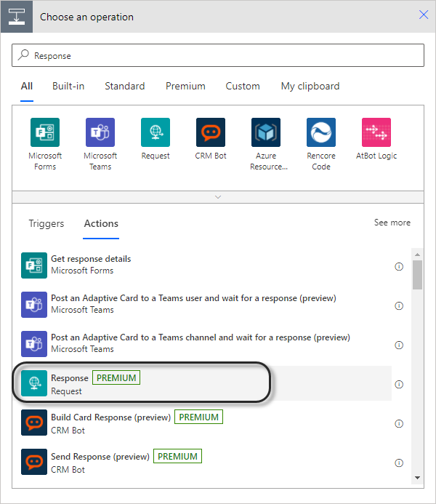Click CRM Bot icon beside Send Response
The height and width of the screenshot is (504, 436).
pyautogui.click(x=34, y=462)
